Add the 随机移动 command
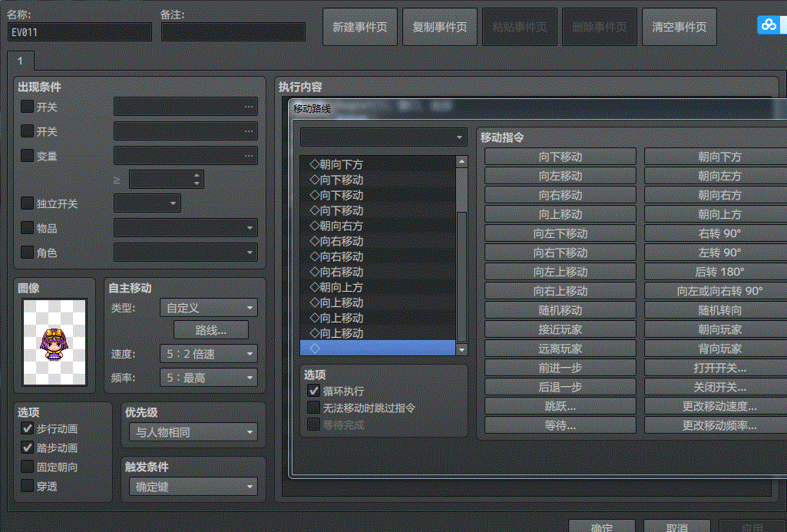This screenshot has width=787, height=532. click(x=560, y=310)
